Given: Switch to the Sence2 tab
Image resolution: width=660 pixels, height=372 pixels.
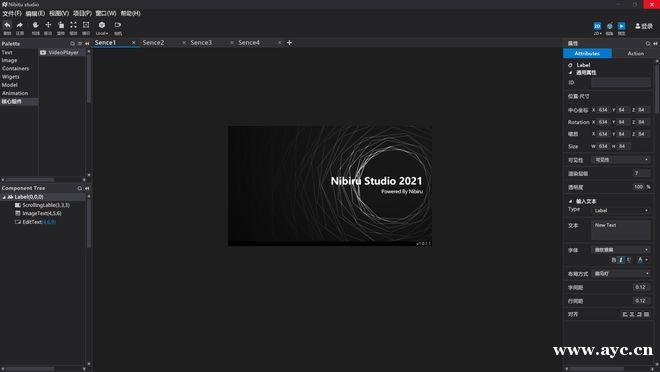Looking at the screenshot, I should click(x=153, y=43).
